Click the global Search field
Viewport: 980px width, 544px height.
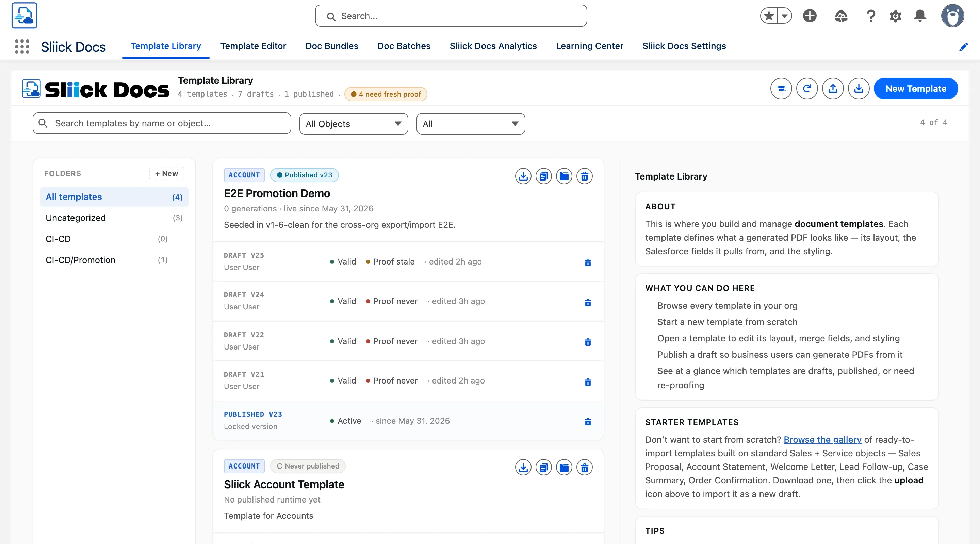451,16
